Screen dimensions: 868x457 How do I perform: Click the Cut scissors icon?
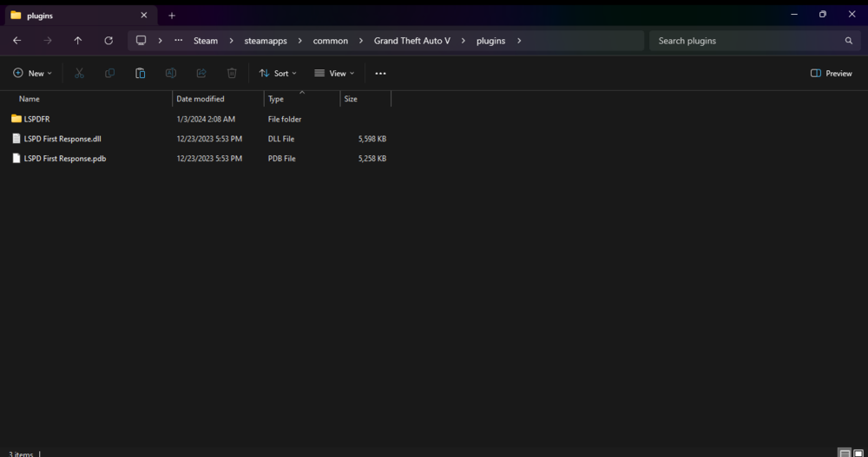(79, 74)
